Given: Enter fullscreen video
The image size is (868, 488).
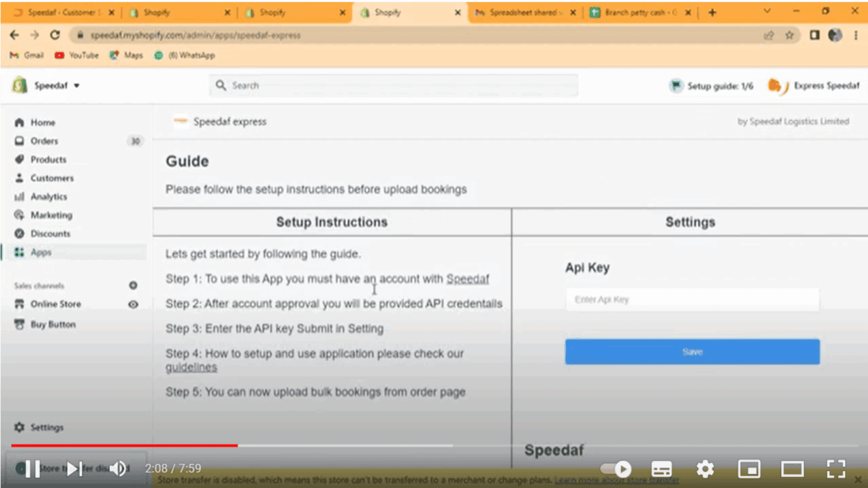Looking at the screenshot, I should click(x=836, y=468).
